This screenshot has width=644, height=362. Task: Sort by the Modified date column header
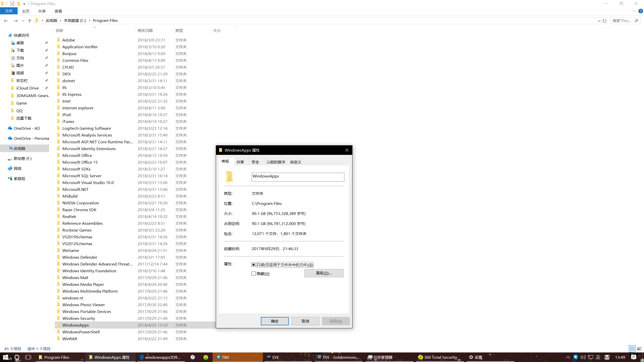click(x=145, y=30)
